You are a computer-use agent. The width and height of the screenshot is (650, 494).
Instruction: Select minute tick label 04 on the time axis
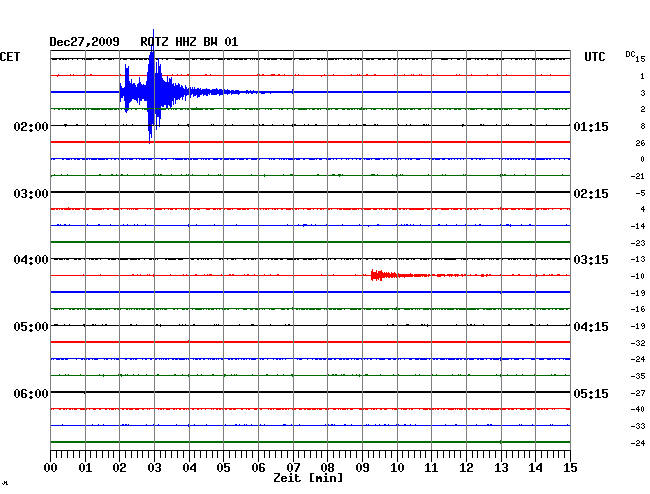(x=189, y=468)
